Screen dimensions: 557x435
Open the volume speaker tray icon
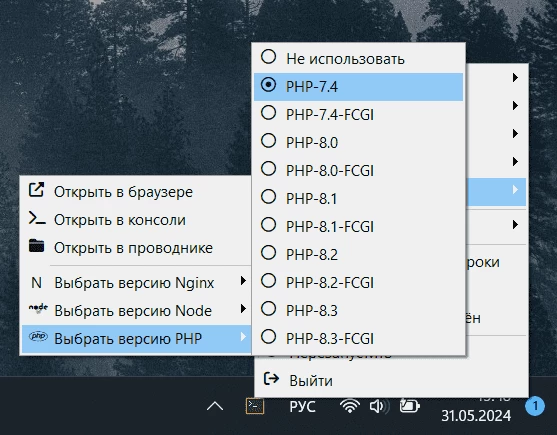379,406
